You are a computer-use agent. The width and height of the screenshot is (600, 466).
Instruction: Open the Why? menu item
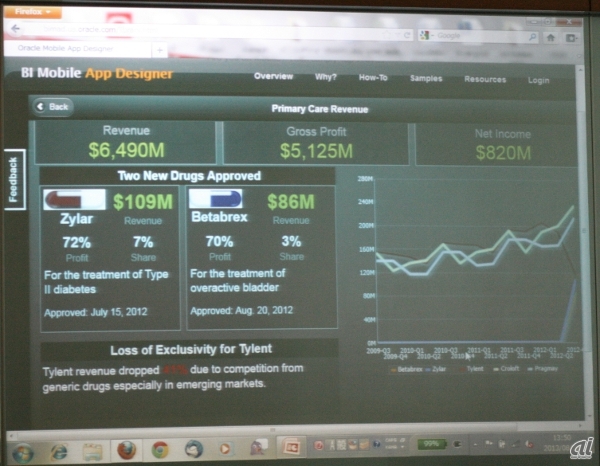[325, 77]
